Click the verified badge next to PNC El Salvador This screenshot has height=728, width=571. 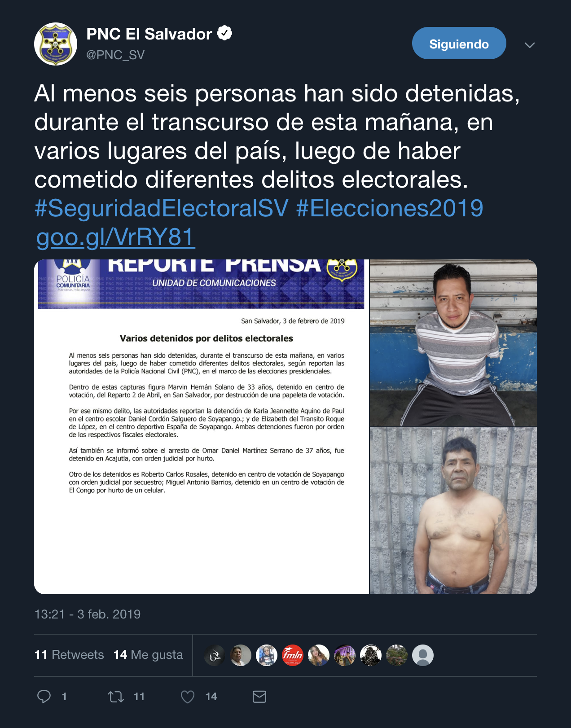[225, 33]
